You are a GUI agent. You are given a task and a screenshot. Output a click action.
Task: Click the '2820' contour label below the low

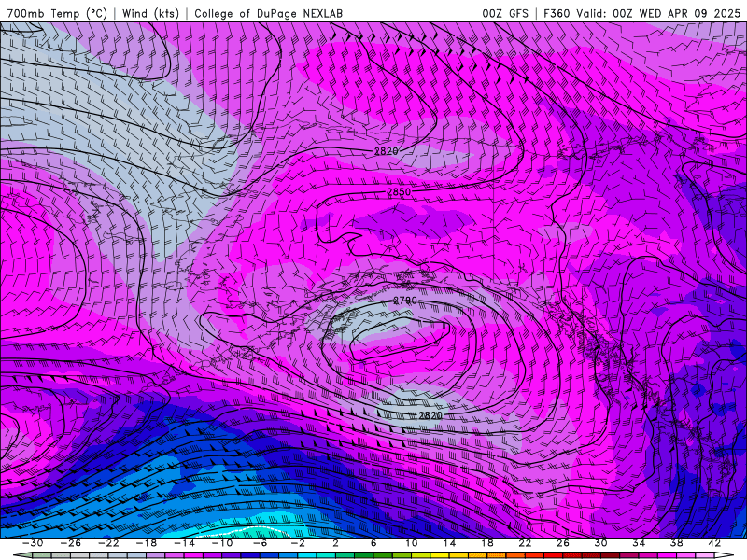click(x=430, y=415)
